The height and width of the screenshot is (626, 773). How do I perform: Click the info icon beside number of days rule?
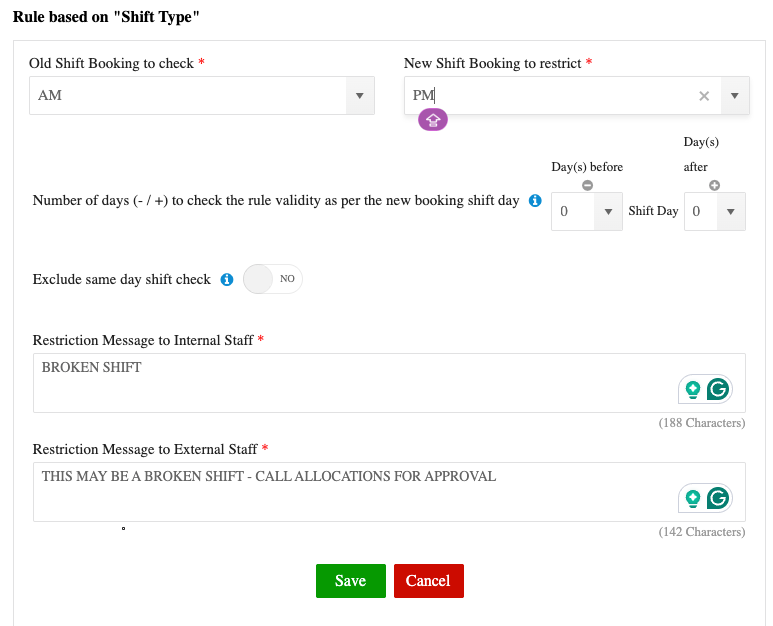[535, 201]
